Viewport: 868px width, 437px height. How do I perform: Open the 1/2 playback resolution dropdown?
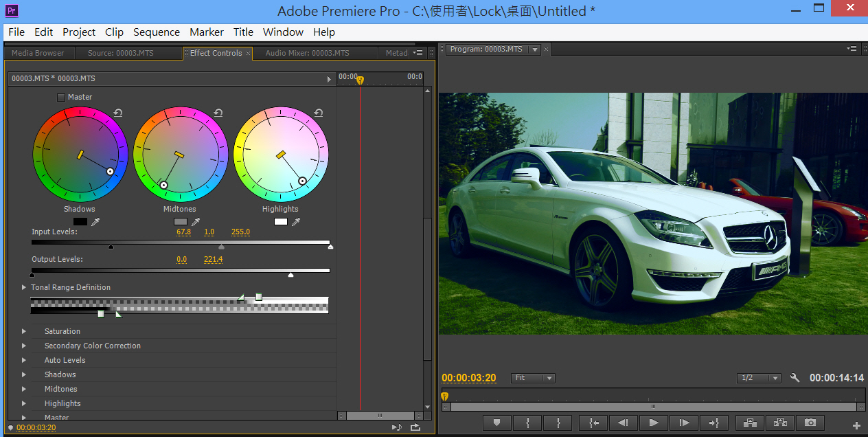[x=759, y=378]
